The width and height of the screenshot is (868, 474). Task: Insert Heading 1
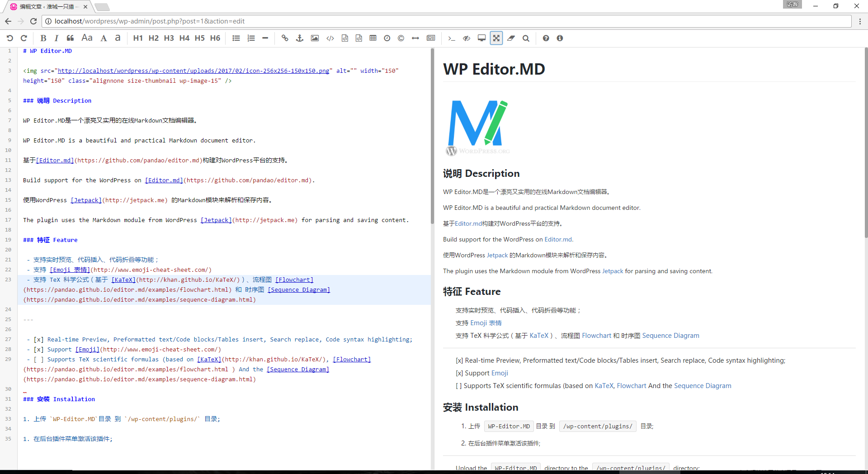[138, 38]
